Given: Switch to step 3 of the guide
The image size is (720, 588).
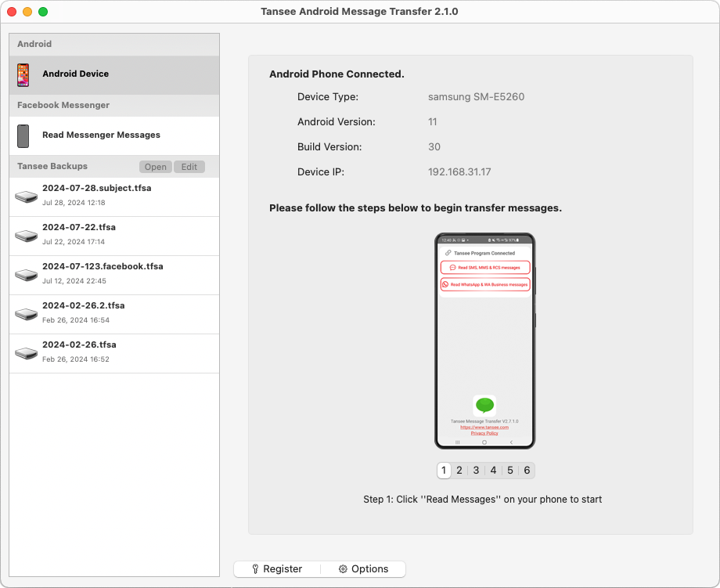Looking at the screenshot, I should click(x=476, y=471).
